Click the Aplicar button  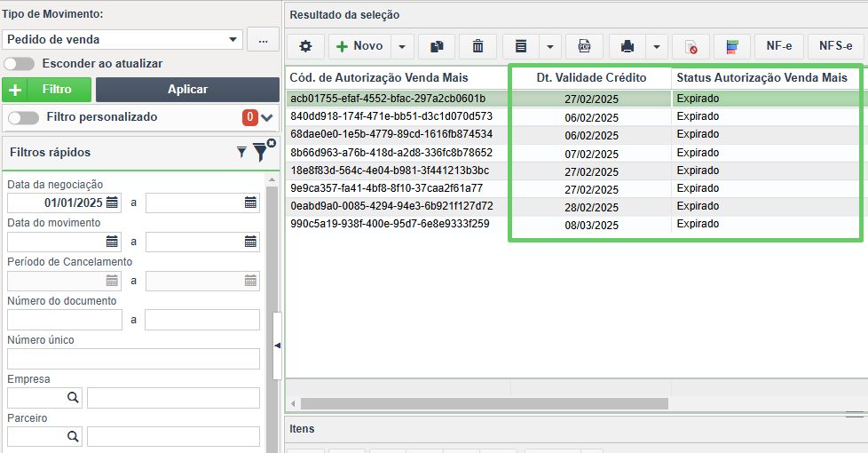[x=187, y=90]
